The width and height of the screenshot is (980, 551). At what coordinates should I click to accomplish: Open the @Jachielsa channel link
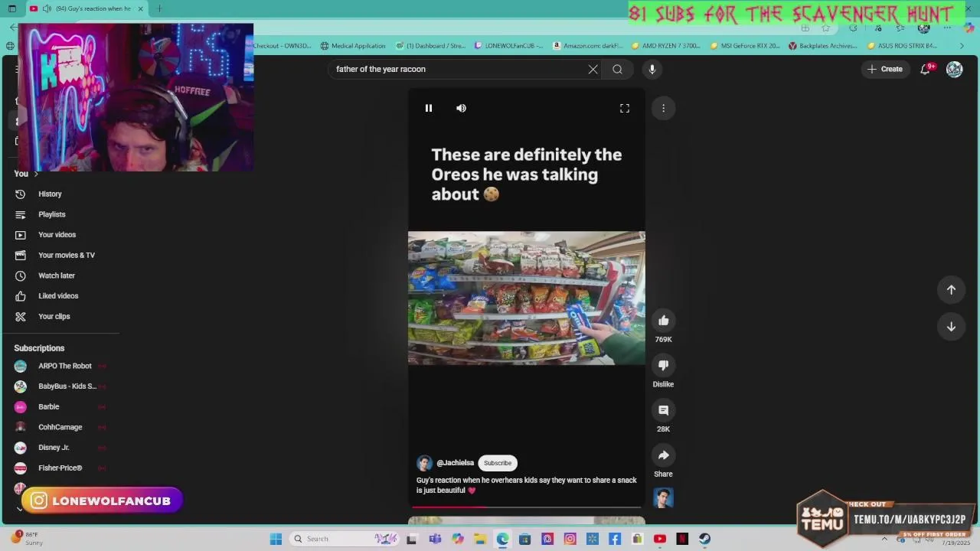pos(455,463)
